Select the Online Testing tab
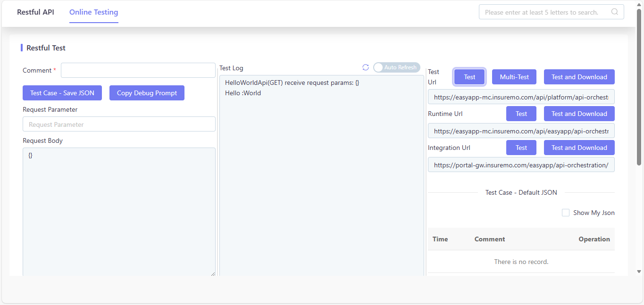The image size is (644, 305). coord(94,12)
